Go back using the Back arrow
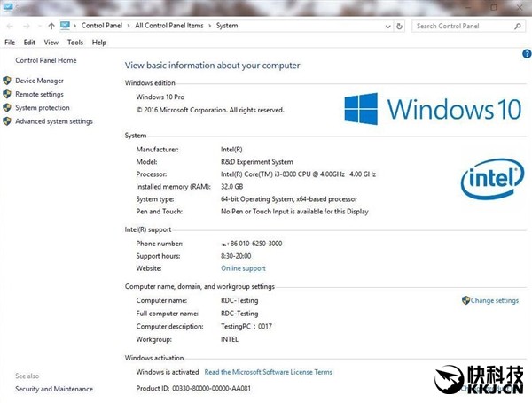 point(10,26)
